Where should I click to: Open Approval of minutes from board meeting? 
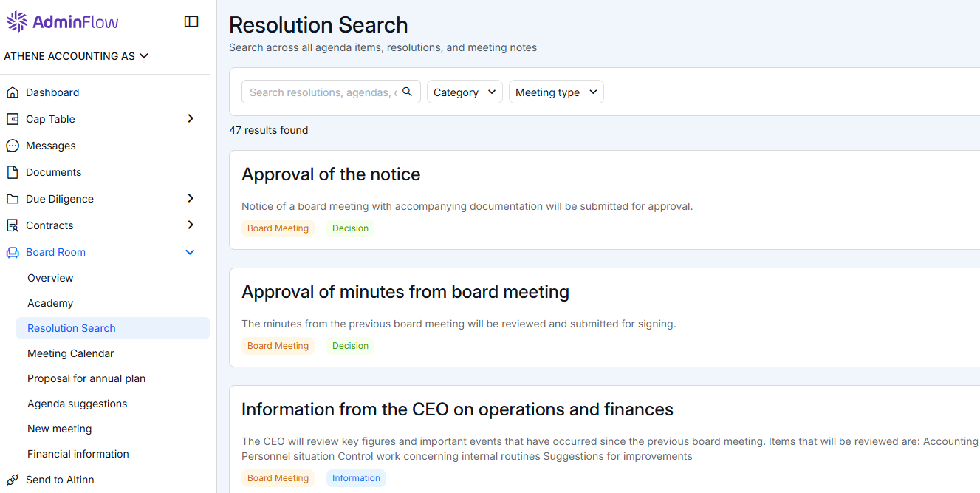pos(405,292)
